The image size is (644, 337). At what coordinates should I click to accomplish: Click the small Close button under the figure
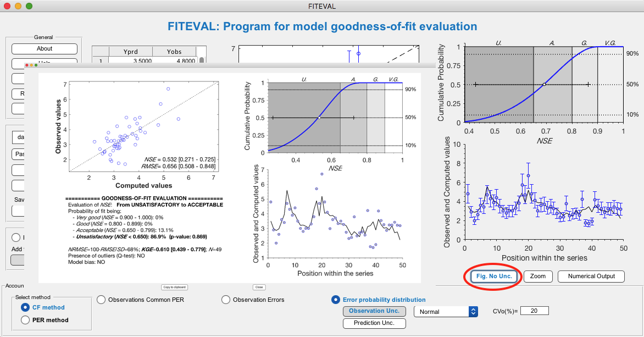pyautogui.click(x=259, y=287)
